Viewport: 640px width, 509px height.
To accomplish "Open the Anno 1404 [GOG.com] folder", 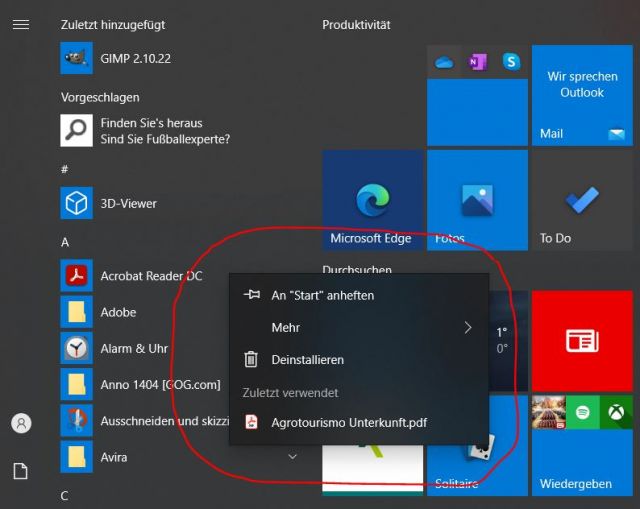I will click(140, 385).
